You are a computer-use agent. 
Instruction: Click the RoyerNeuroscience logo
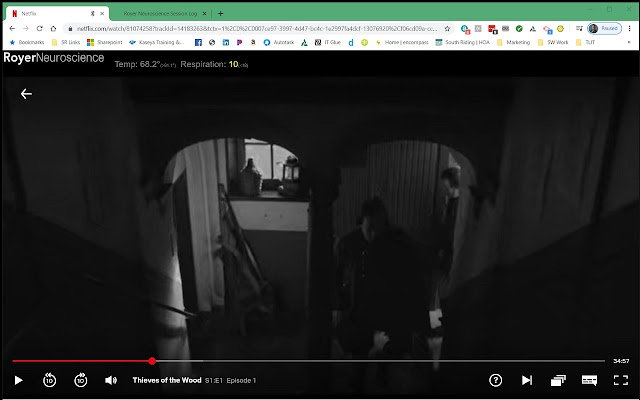pos(53,58)
